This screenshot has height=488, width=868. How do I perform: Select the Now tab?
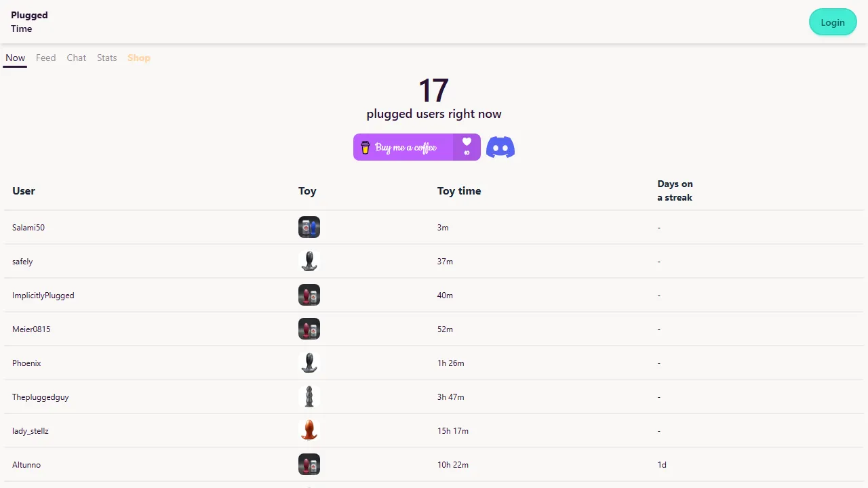click(15, 58)
